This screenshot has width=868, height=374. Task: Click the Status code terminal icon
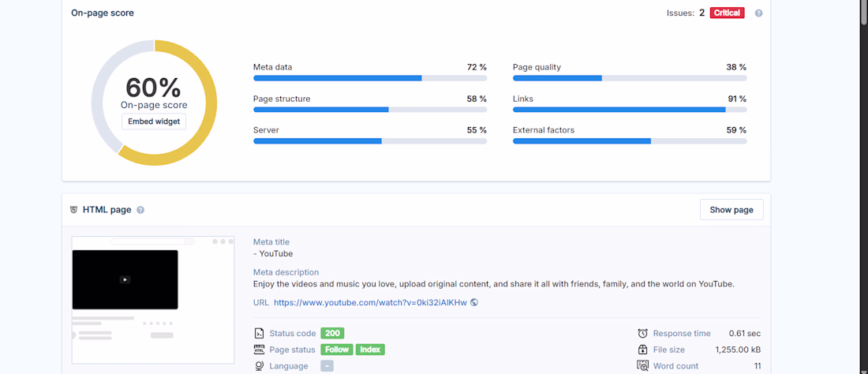(x=259, y=333)
